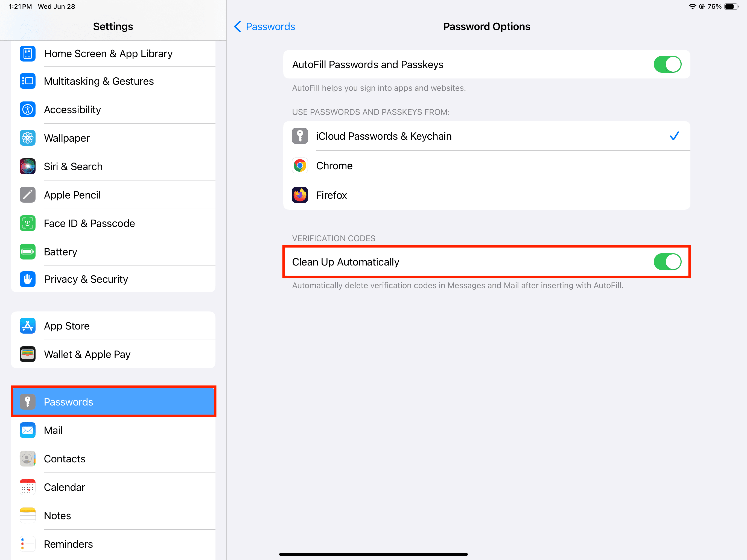This screenshot has width=747, height=560.
Task: Tap the App Store icon in settings
Action: pyautogui.click(x=27, y=325)
